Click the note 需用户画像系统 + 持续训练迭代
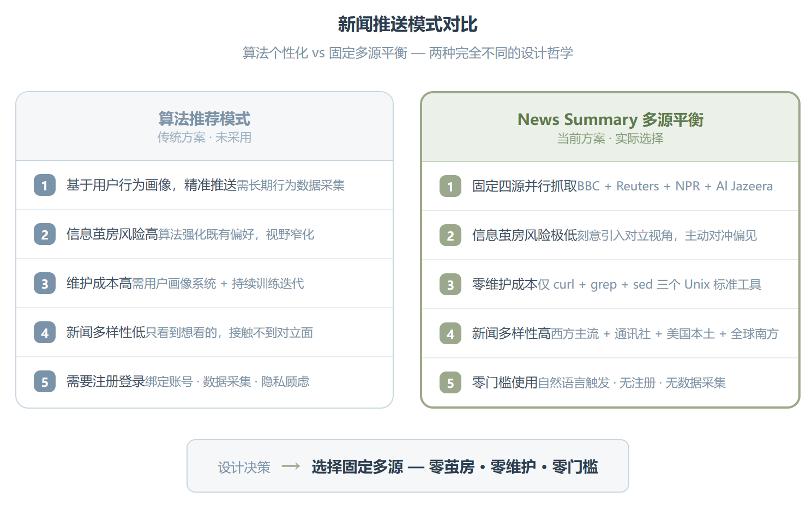Viewport: 812px width, 509px height. 218,284
